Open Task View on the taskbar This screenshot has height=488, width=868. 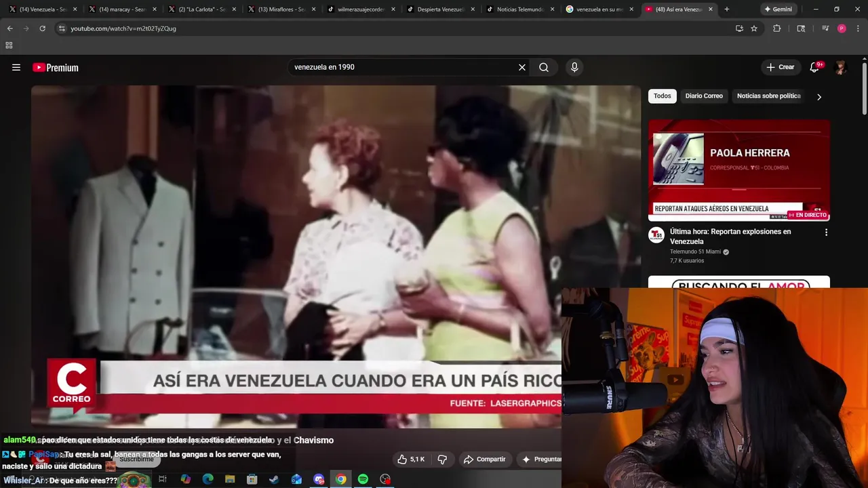tap(163, 479)
